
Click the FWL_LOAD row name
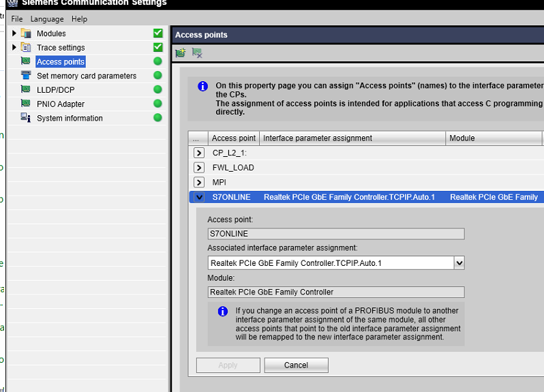[x=233, y=168]
